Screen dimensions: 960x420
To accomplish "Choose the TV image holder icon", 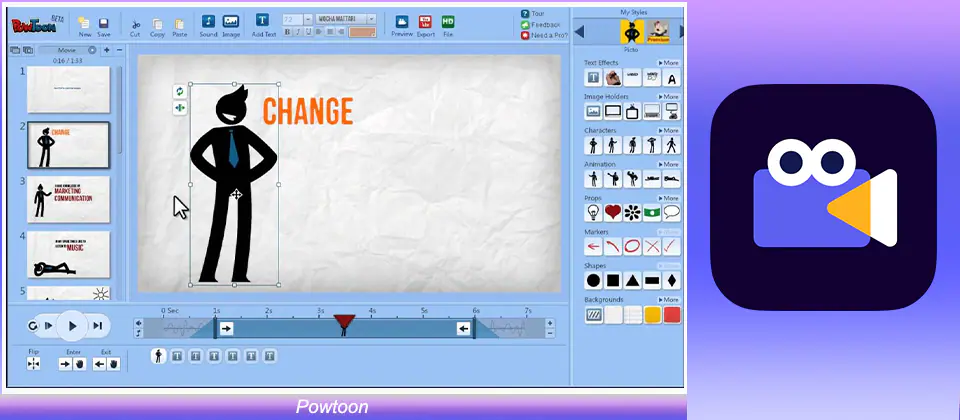I will (632, 111).
